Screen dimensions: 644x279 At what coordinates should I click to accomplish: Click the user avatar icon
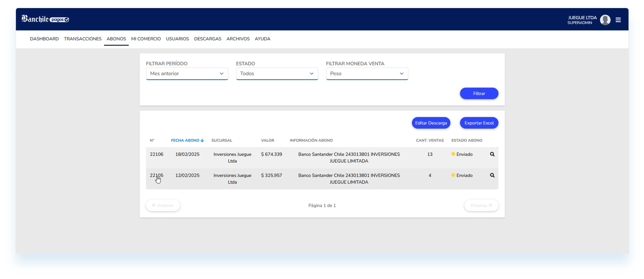pos(605,20)
